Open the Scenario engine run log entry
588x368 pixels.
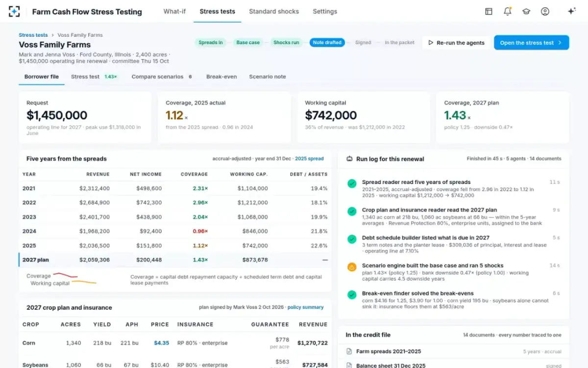[454, 272]
